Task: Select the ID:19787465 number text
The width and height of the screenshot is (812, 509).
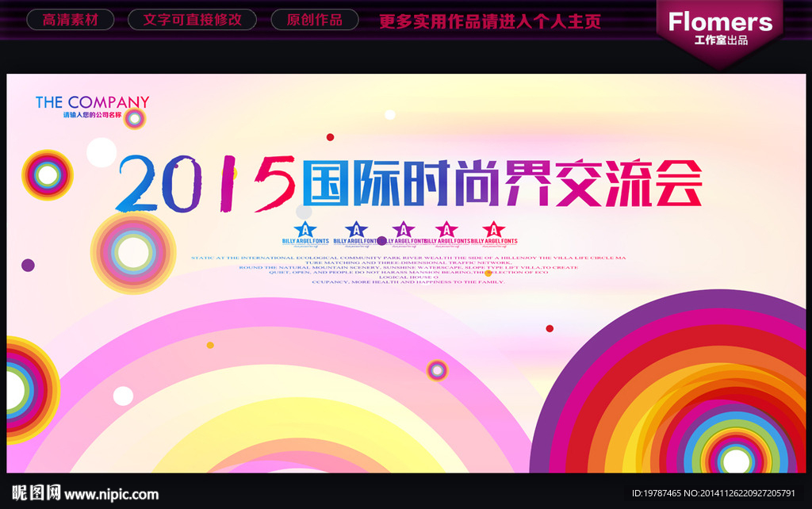Action: coord(656,493)
